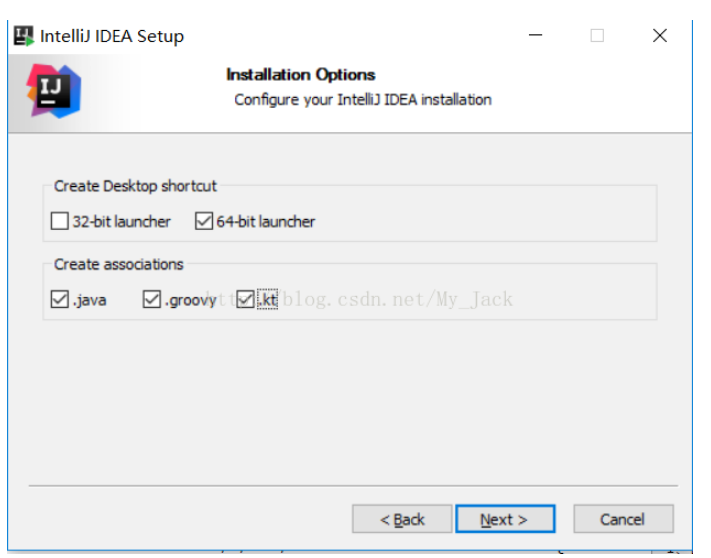The width and height of the screenshot is (711, 558).
Task: Click the Installation Options heading
Action: click(x=301, y=75)
